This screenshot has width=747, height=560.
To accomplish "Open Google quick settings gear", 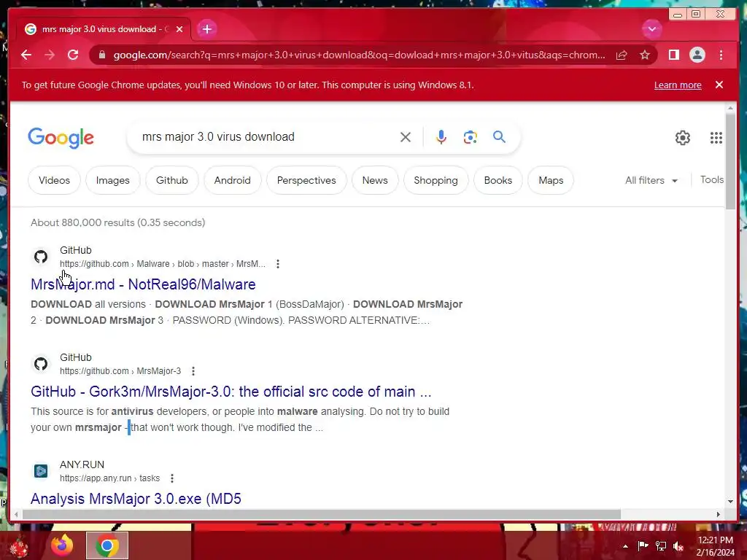I will point(683,138).
